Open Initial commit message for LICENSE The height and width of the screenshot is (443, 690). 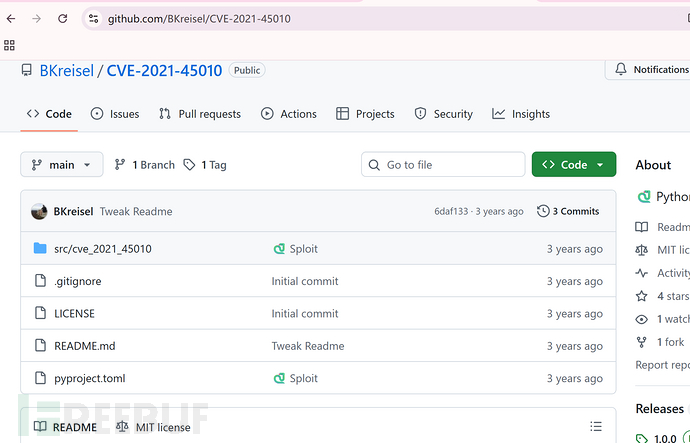(x=305, y=314)
